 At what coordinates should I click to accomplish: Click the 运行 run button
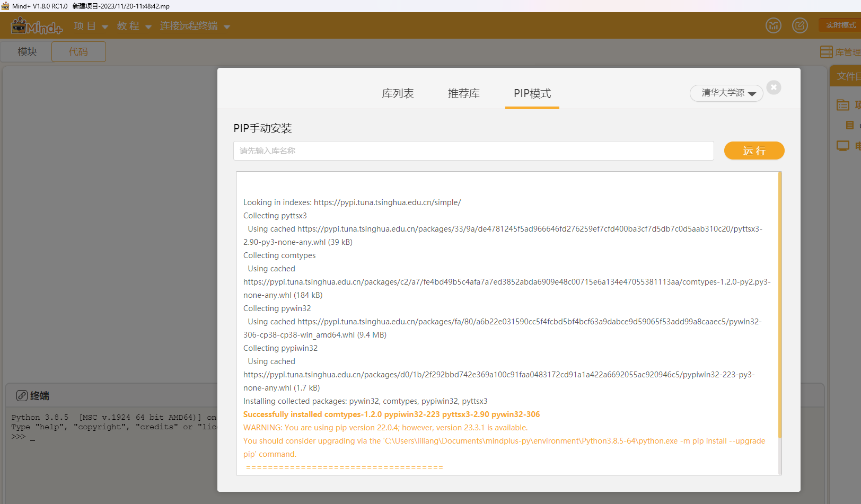coord(754,151)
